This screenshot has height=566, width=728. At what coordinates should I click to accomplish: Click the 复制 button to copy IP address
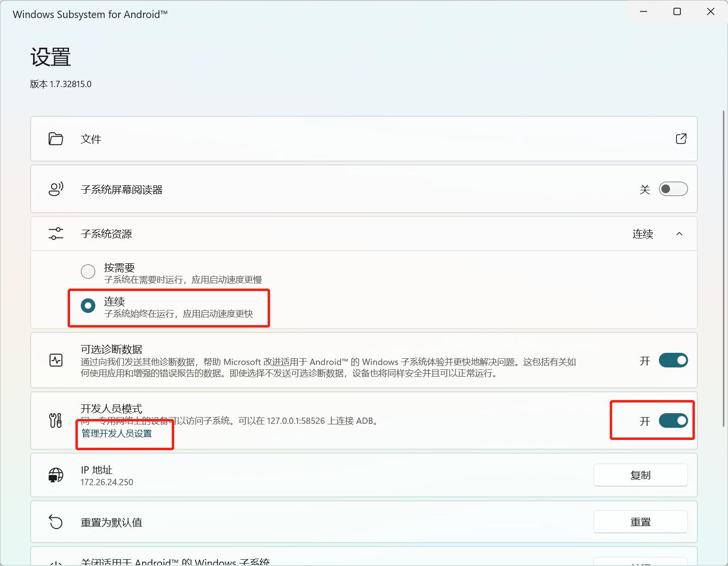pyautogui.click(x=640, y=475)
